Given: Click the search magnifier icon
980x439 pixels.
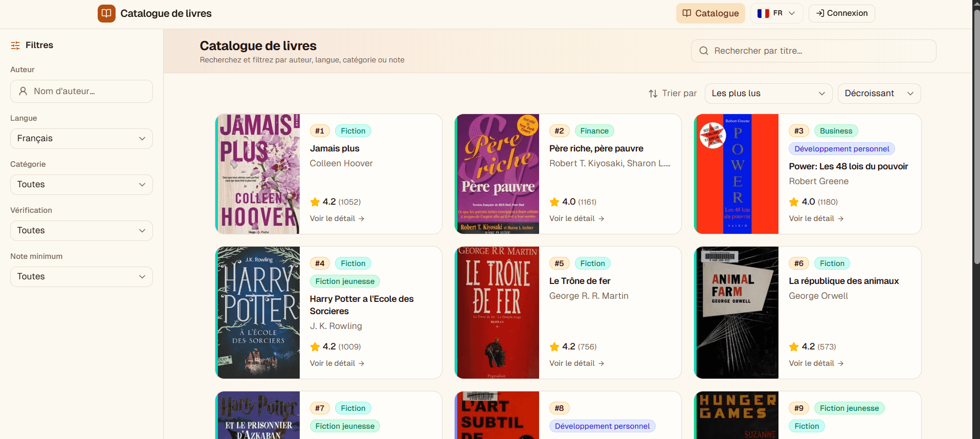Looking at the screenshot, I should coord(704,51).
